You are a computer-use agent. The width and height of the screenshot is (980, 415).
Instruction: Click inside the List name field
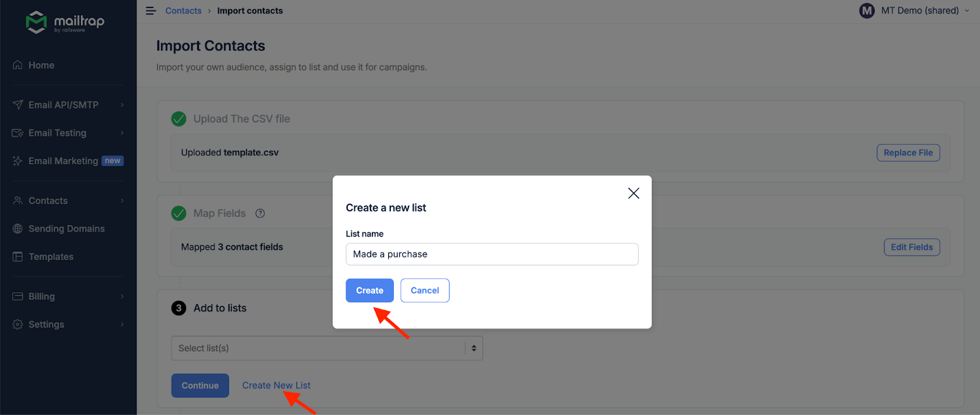coord(492,254)
